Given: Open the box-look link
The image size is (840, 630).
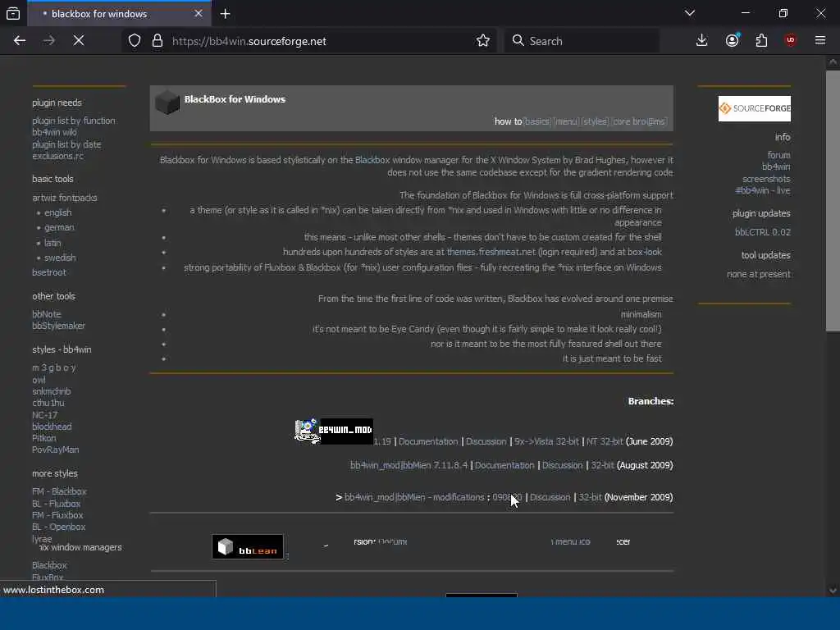Looking at the screenshot, I should click(x=645, y=252).
